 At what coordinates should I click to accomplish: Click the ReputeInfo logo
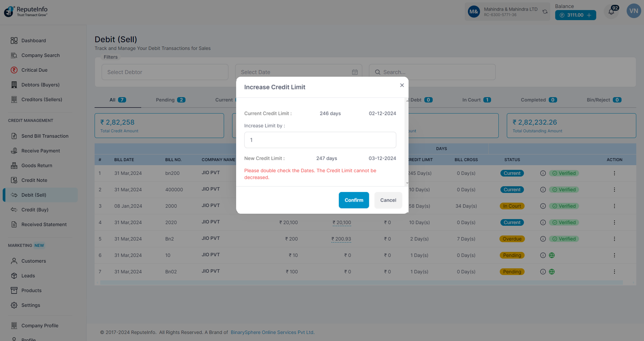pyautogui.click(x=26, y=11)
